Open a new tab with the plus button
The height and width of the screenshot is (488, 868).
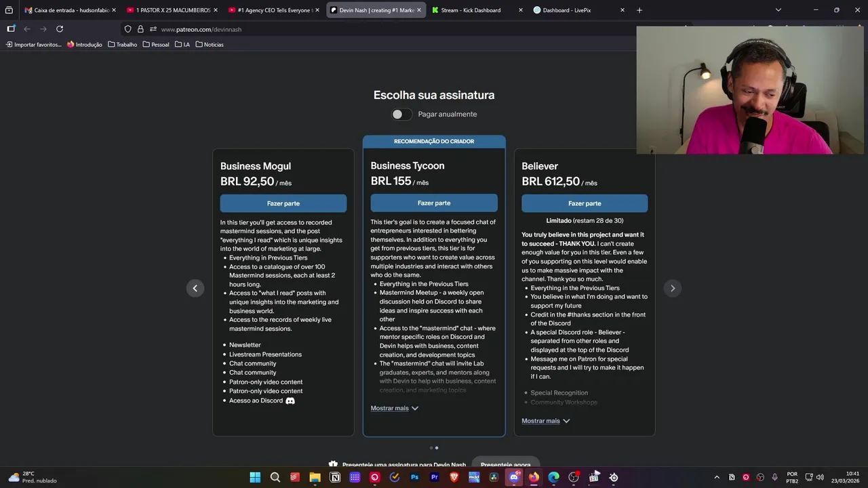tap(639, 10)
